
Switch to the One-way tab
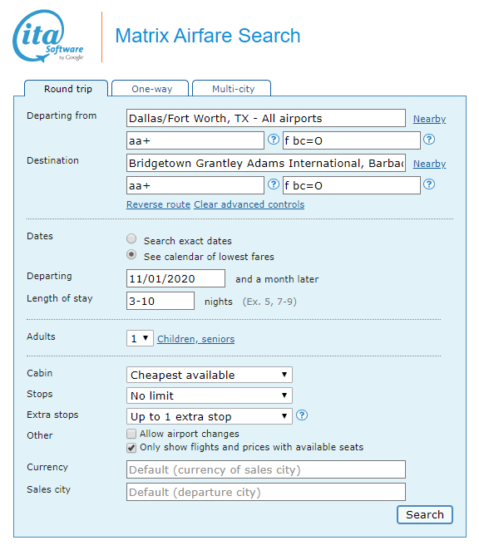tap(150, 88)
